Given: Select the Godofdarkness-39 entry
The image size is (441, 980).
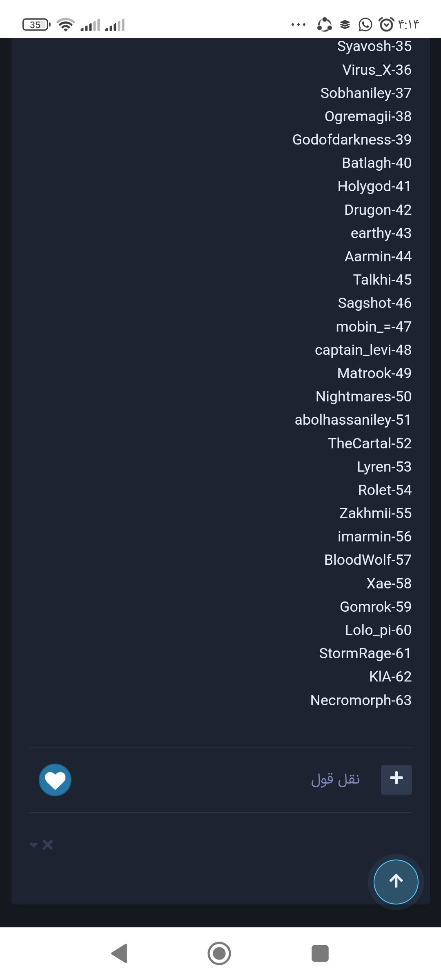Looking at the screenshot, I should pyautogui.click(x=352, y=140).
